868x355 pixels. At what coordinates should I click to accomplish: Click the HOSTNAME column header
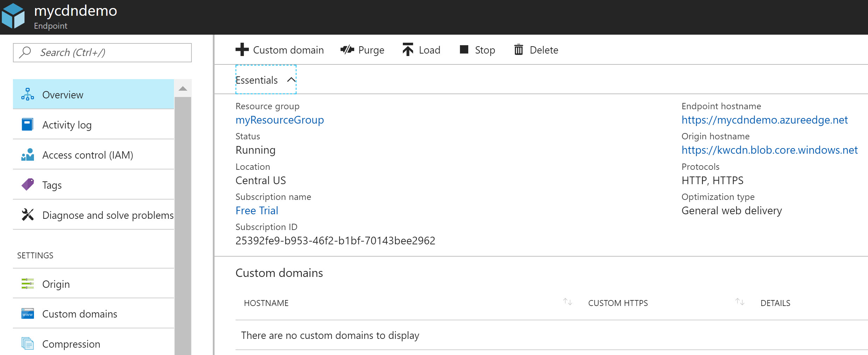tap(266, 303)
